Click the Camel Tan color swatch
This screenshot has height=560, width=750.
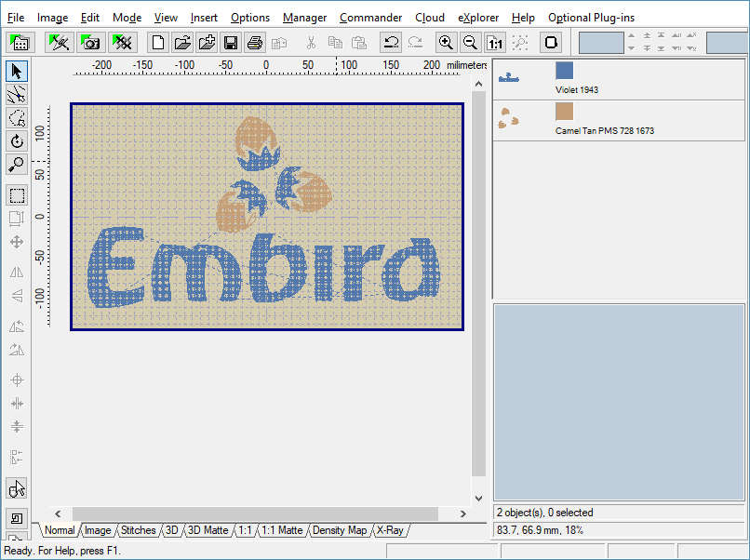point(565,112)
